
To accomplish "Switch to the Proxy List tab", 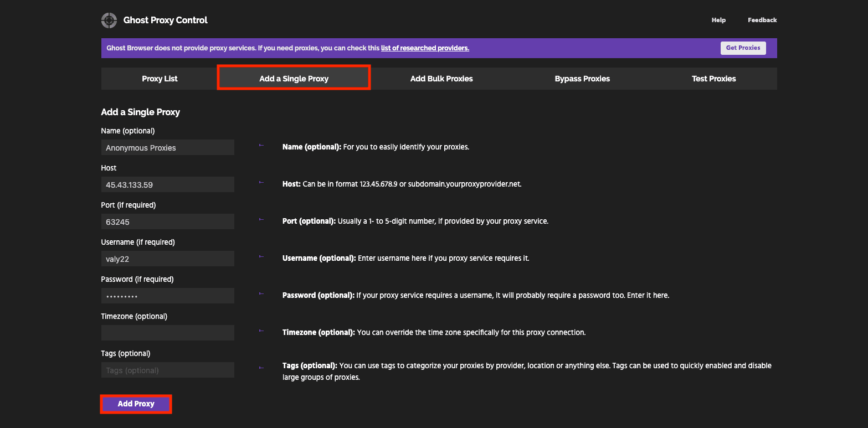I will pyautogui.click(x=159, y=78).
